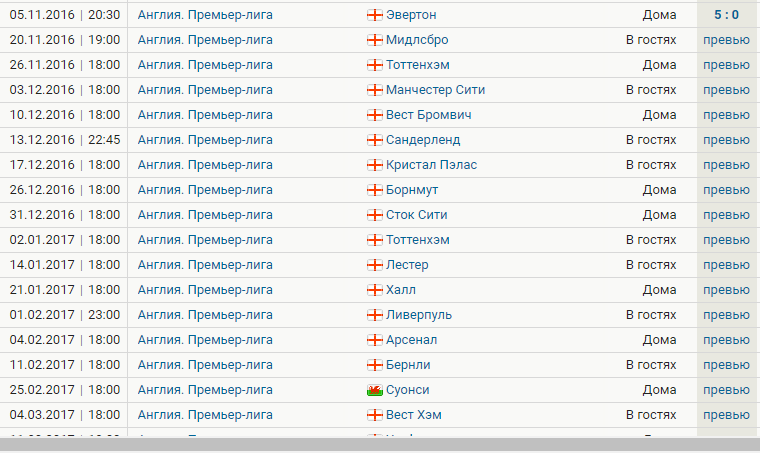View превью for the Борнмут match
The image size is (760, 453).
(x=726, y=190)
